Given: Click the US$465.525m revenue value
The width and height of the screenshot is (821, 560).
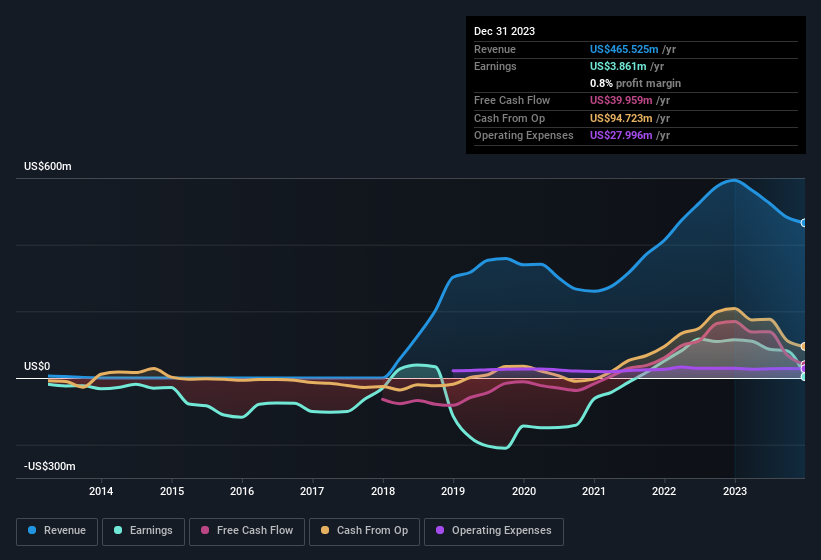Looking at the screenshot, I should coord(624,49).
